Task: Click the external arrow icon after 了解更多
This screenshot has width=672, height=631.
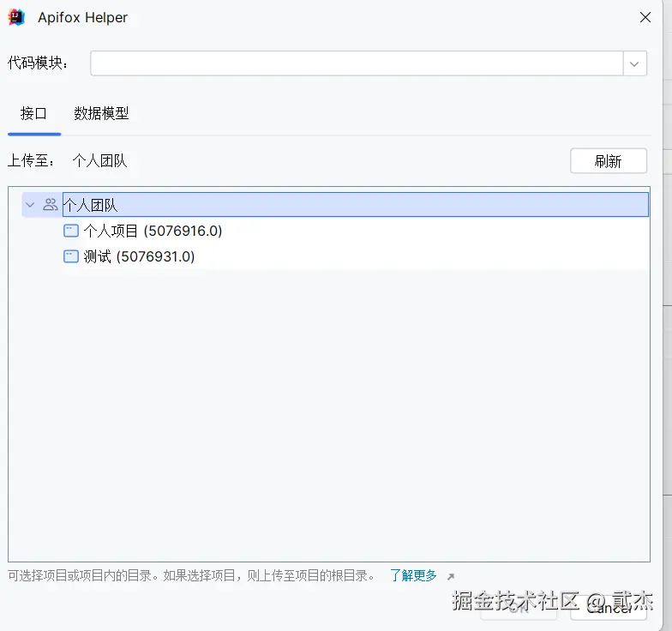Action: [451, 576]
